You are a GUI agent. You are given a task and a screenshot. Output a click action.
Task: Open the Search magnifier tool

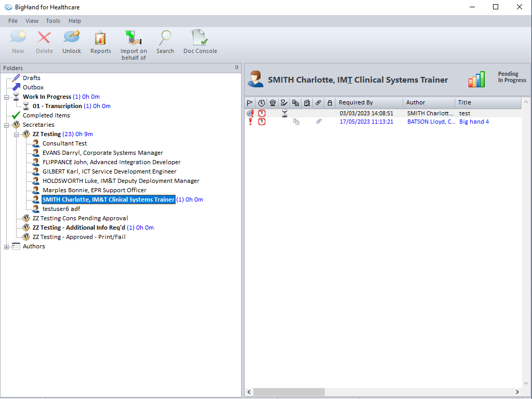coord(165,37)
